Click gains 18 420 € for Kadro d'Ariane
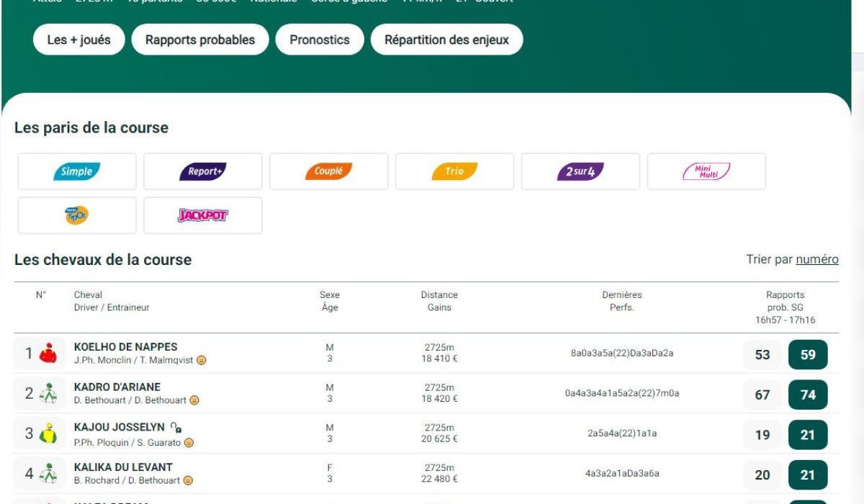This screenshot has width=864, height=504. pyautogui.click(x=439, y=399)
